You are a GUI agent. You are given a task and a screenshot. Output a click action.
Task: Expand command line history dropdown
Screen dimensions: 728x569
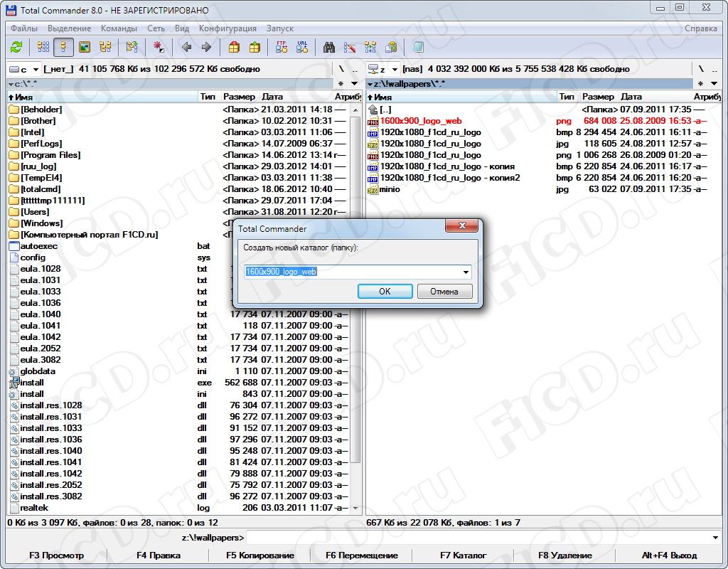pyautogui.click(x=715, y=538)
